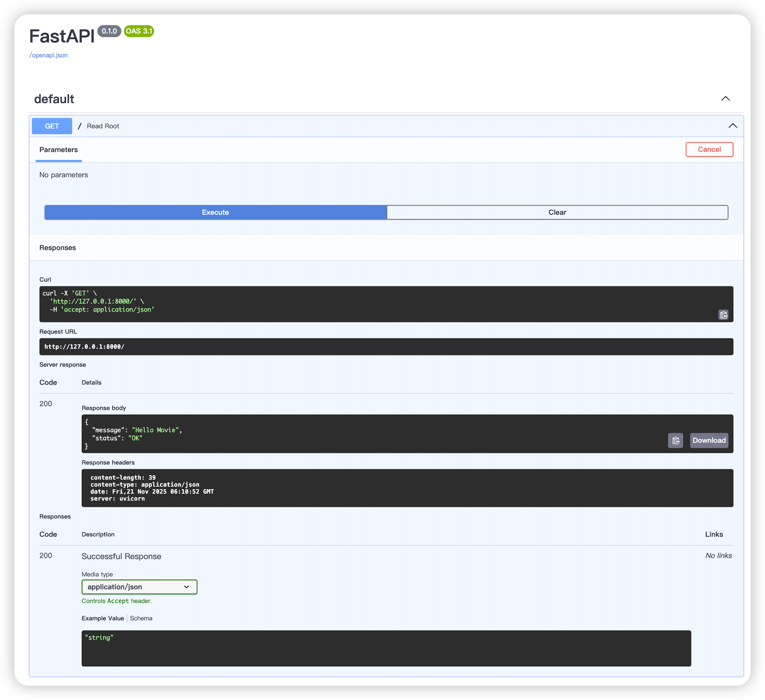Click the Request URL code box
This screenshot has width=765, height=700.
pyautogui.click(x=386, y=347)
